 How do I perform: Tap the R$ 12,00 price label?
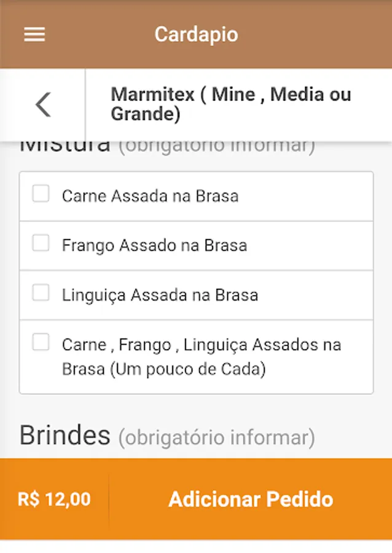pyautogui.click(x=54, y=499)
